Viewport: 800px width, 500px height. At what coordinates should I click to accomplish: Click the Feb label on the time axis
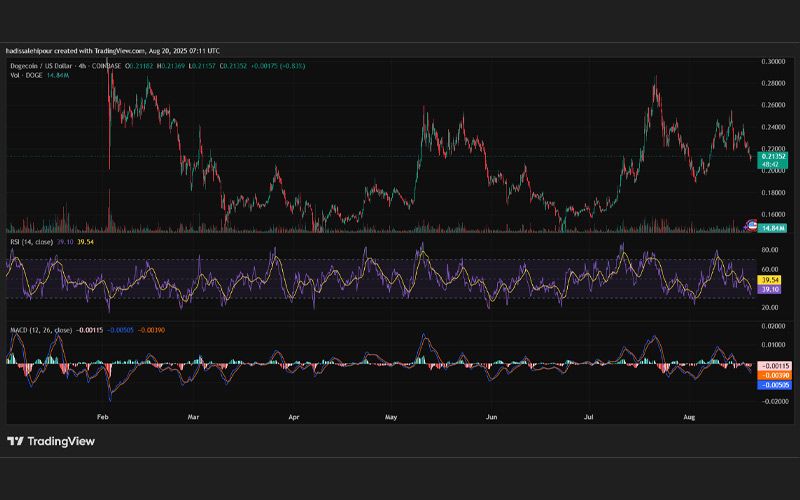(x=103, y=417)
